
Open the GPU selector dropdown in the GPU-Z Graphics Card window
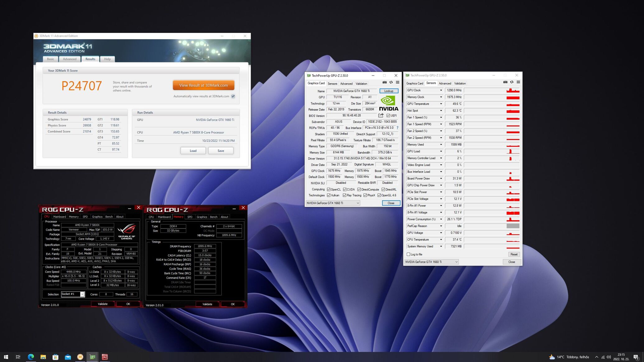pos(358,203)
